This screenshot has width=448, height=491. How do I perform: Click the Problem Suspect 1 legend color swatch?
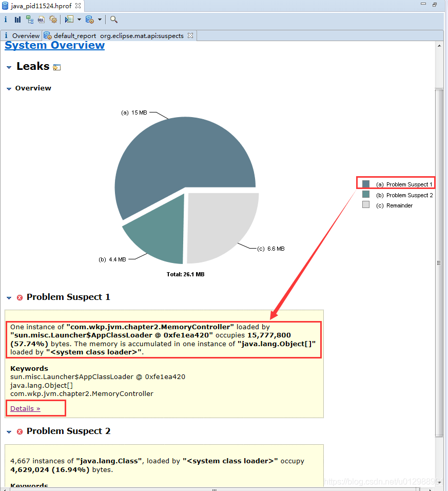[366, 184]
